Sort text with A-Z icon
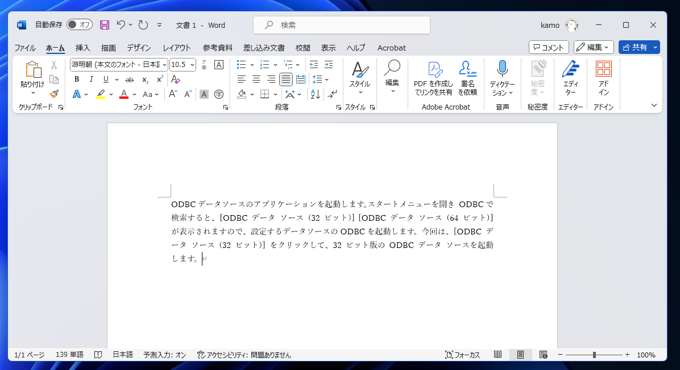Image resolution: width=680 pixels, height=370 pixels. [x=315, y=94]
